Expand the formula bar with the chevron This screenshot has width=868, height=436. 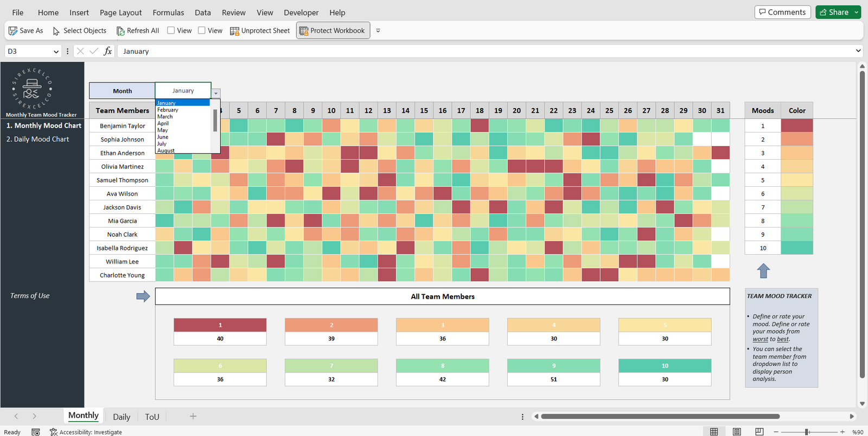click(858, 51)
